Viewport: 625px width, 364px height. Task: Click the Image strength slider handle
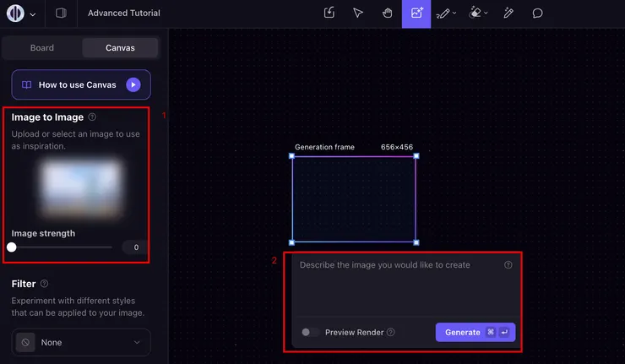(x=12, y=247)
